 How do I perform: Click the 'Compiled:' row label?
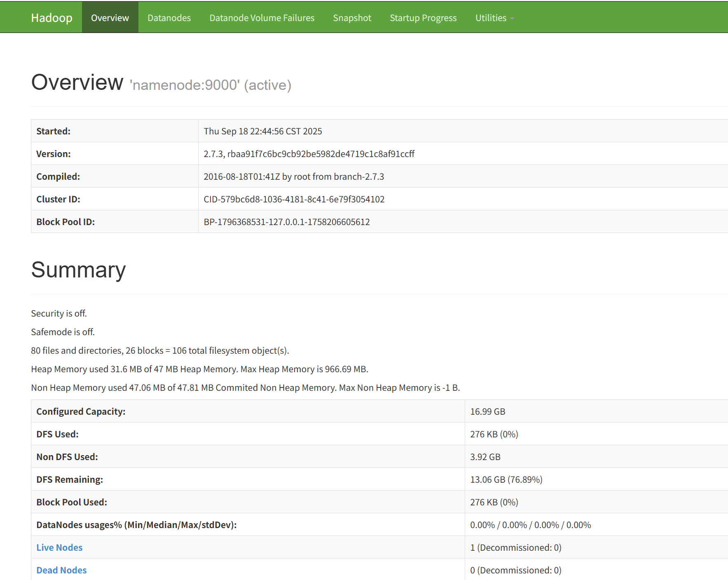click(x=58, y=176)
